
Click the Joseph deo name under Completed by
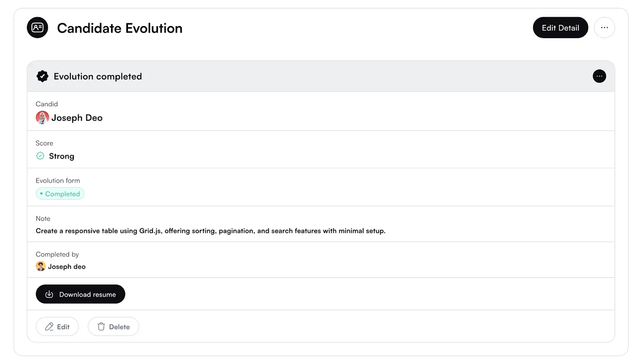[x=67, y=267]
